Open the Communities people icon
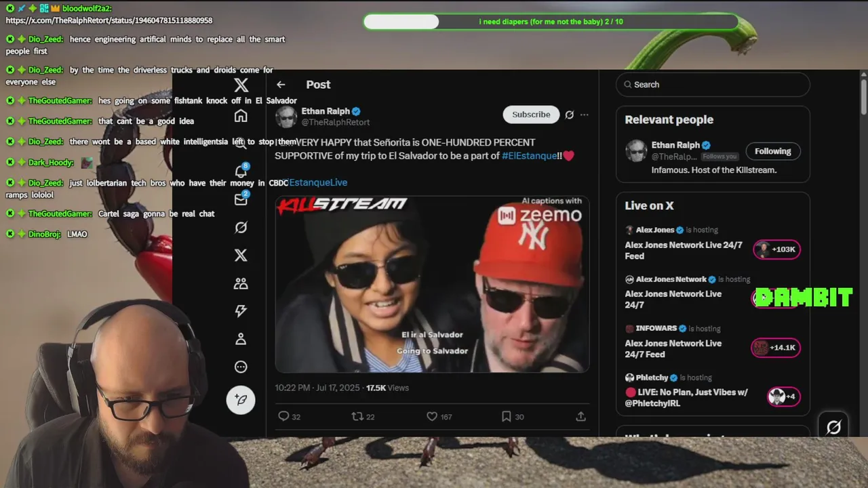Image resolution: width=868 pixels, height=488 pixels. [241, 283]
